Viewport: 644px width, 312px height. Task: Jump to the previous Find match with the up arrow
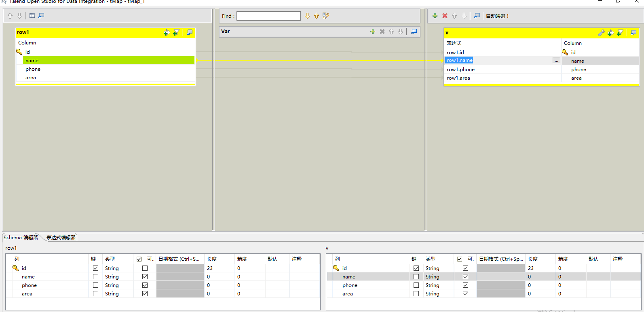click(x=317, y=16)
